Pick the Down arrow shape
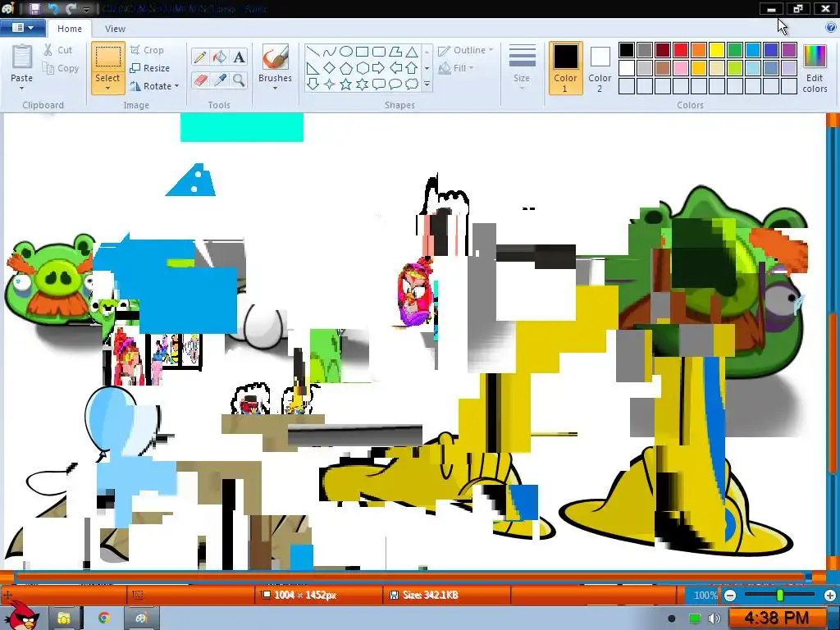The image size is (840, 630). click(313, 84)
